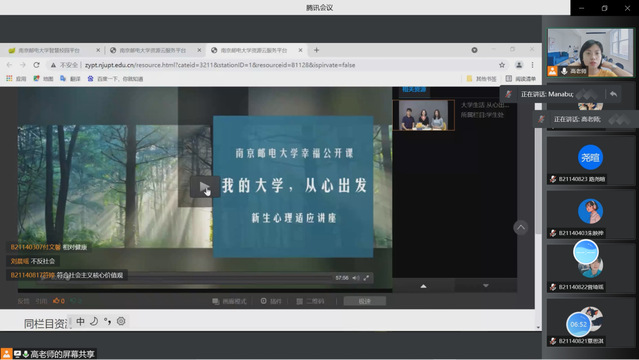Viewport: 639px width, 360px height.
Task: Switch to first browser tab
Action: (50, 50)
